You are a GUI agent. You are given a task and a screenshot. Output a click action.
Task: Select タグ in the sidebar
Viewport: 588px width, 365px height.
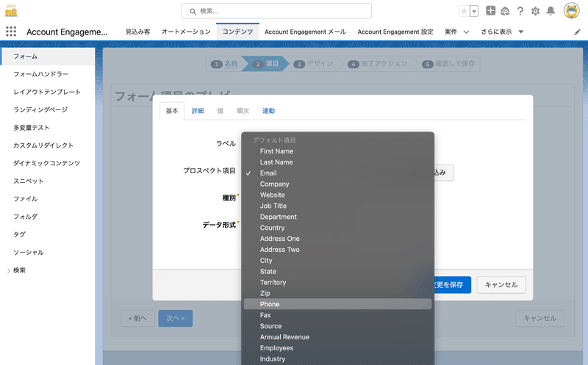(48, 234)
